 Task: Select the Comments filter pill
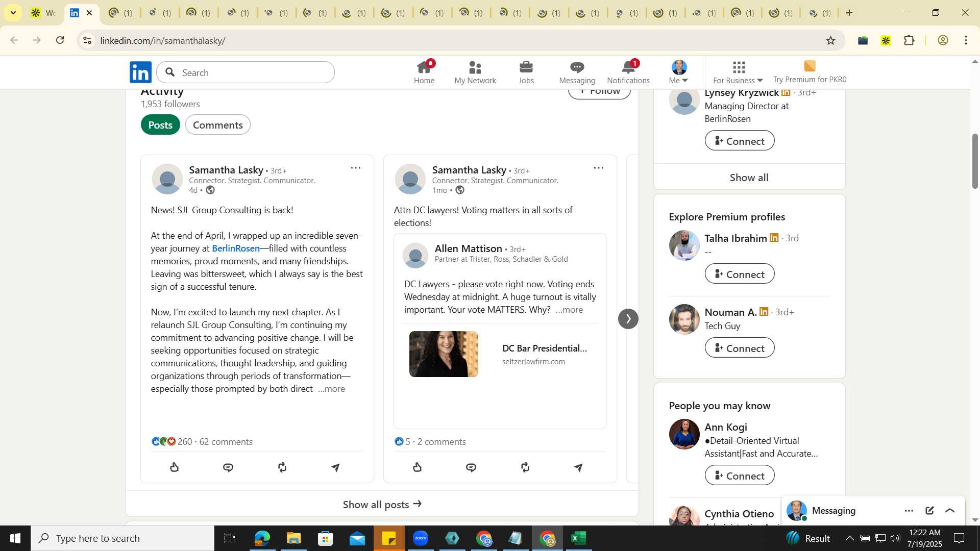pyautogui.click(x=218, y=125)
